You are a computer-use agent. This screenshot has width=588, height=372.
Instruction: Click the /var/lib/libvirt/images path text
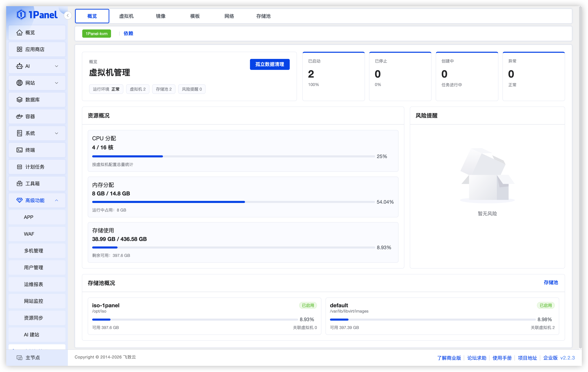tap(349, 311)
